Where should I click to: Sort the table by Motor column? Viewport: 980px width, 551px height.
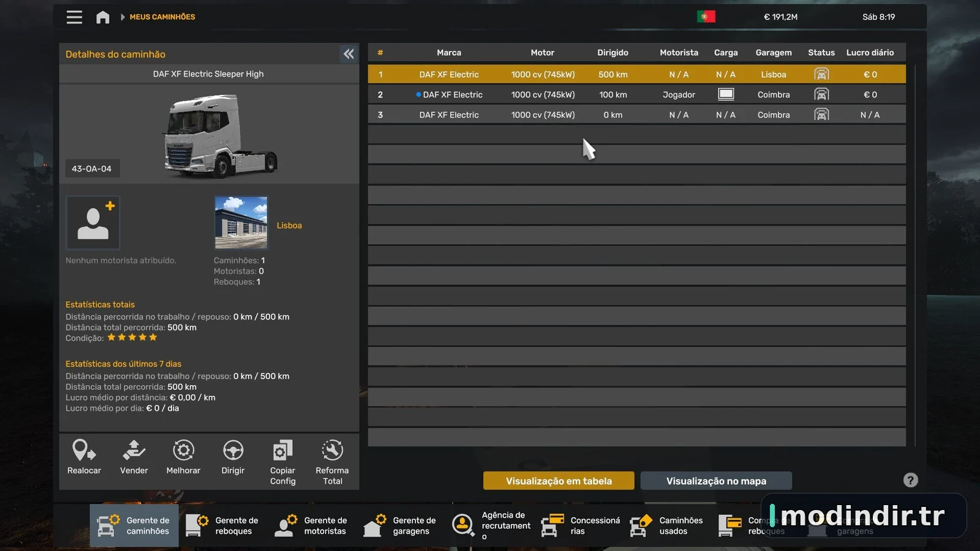(x=543, y=53)
